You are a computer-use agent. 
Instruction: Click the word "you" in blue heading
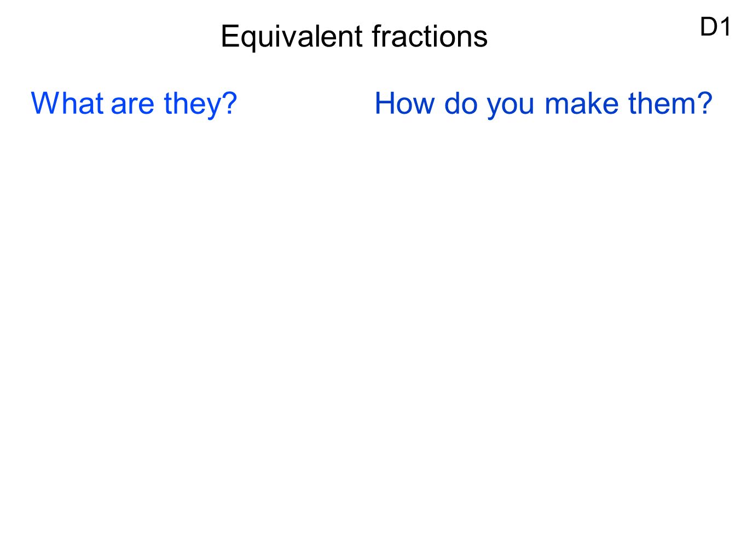coord(511,106)
